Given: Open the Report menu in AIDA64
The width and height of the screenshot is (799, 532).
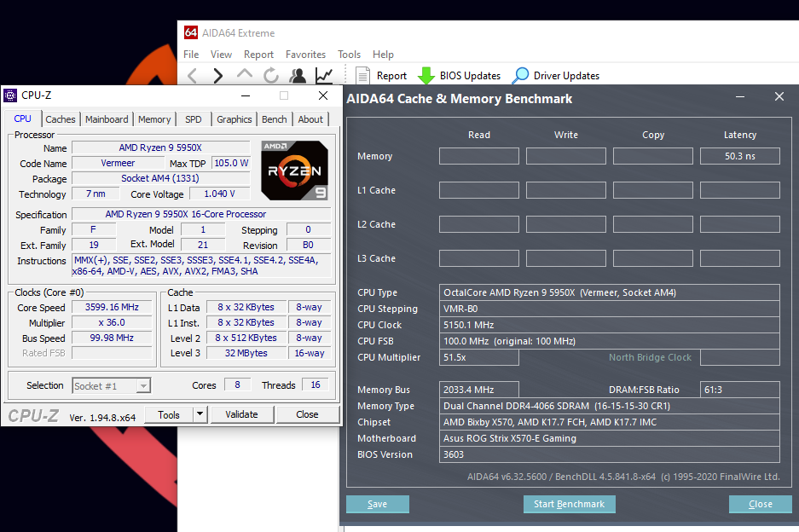Looking at the screenshot, I should pos(258,54).
